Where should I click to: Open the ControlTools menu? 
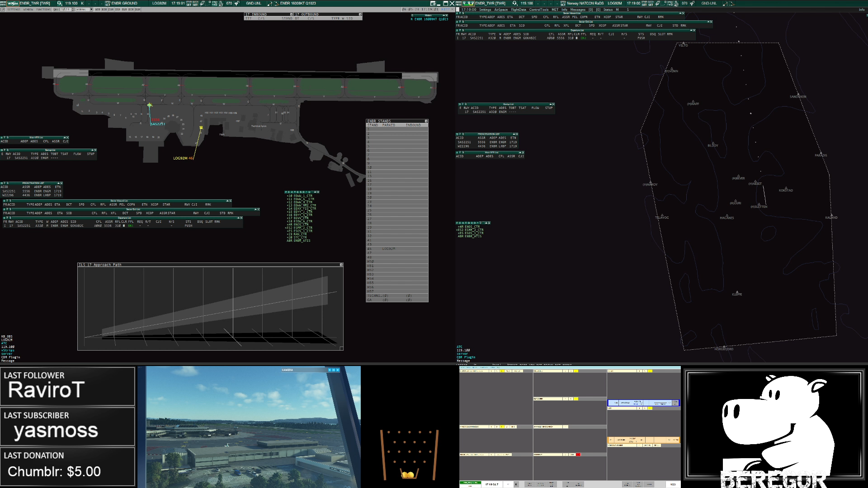538,9
